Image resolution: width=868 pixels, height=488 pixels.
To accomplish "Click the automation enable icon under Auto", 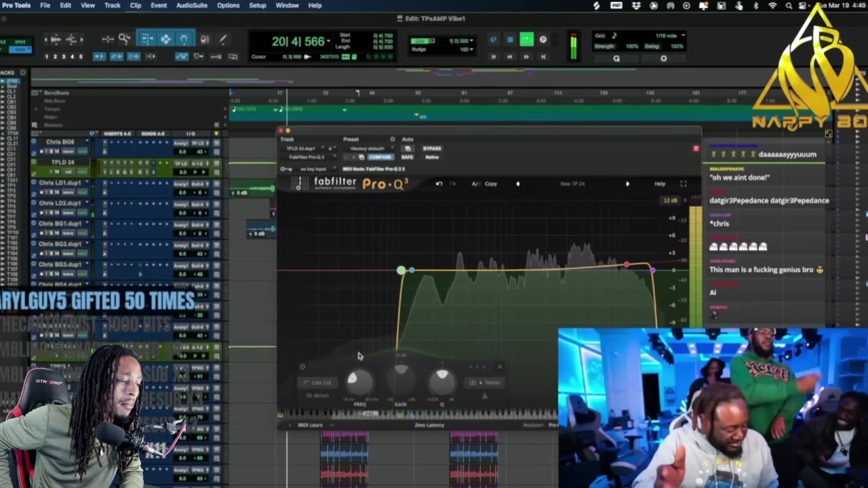I will click(x=408, y=148).
